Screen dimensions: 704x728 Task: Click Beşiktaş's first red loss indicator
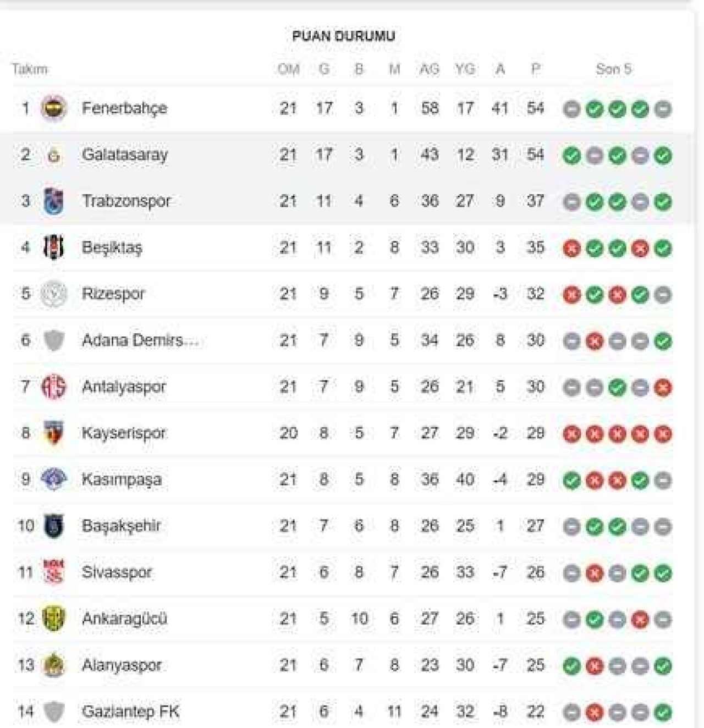(571, 249)
